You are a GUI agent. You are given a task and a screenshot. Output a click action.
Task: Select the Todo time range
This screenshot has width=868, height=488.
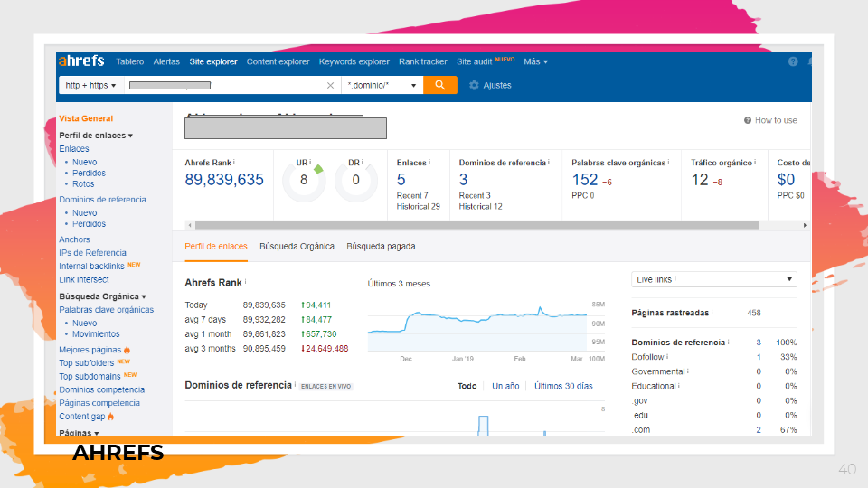click(x=467, y=386)
